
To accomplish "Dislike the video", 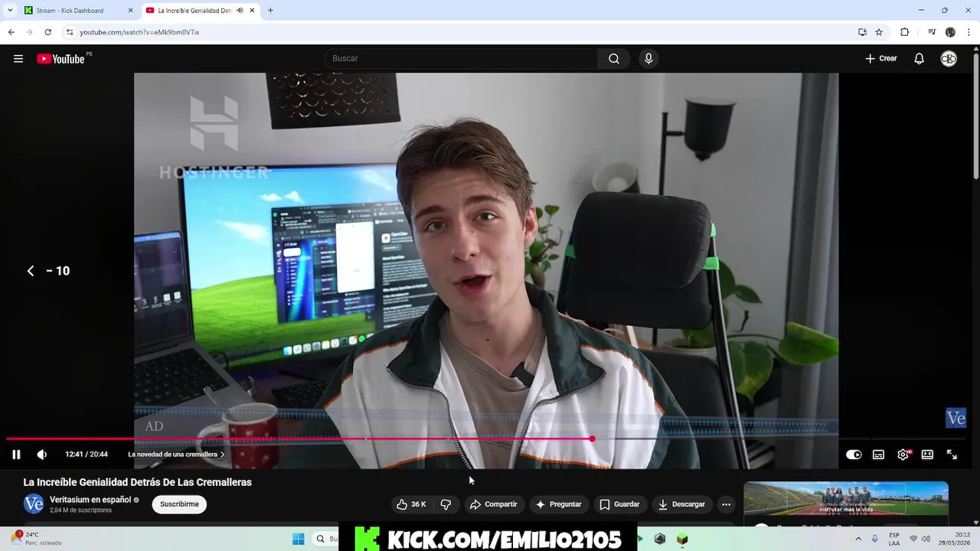I will [x=446, y=504].
